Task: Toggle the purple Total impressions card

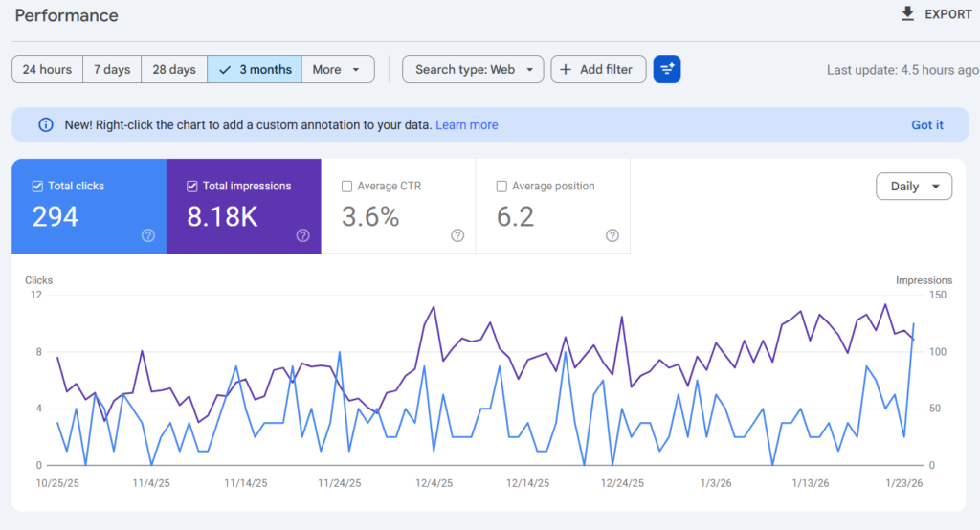Action: point(244,207)
